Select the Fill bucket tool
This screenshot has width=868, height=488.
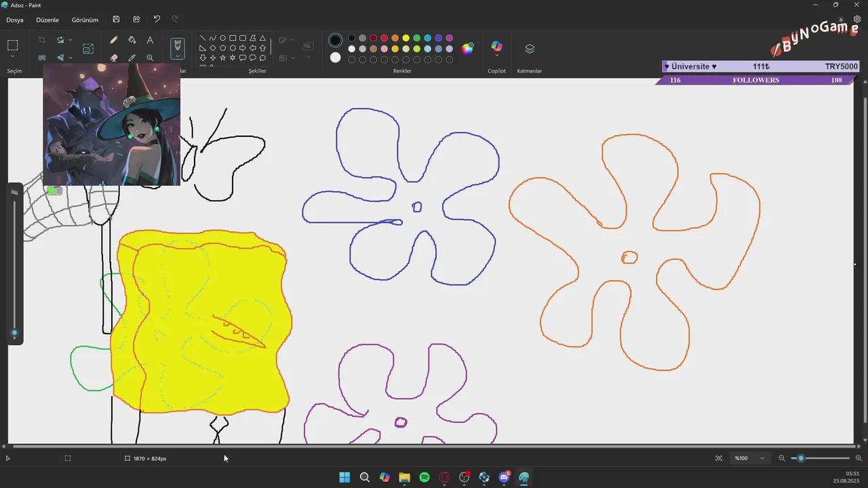tap(132, 40)
